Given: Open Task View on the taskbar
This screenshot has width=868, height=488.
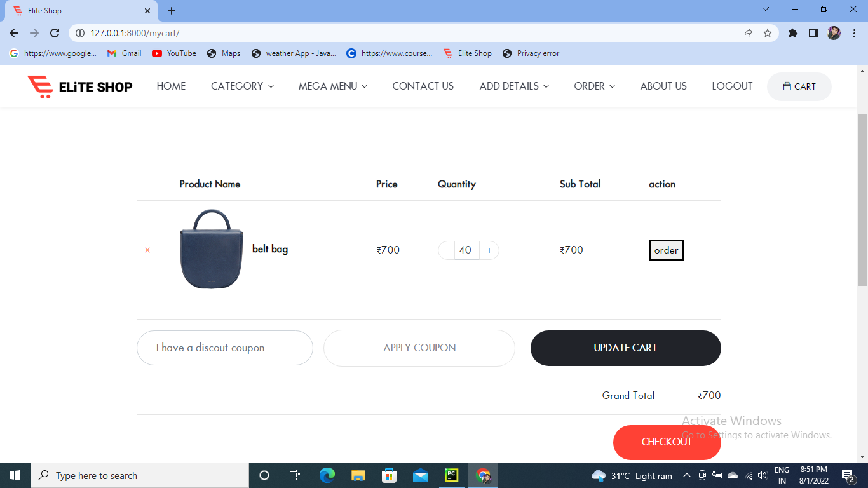Looking at the screenshot, I should tap(295, 475).
